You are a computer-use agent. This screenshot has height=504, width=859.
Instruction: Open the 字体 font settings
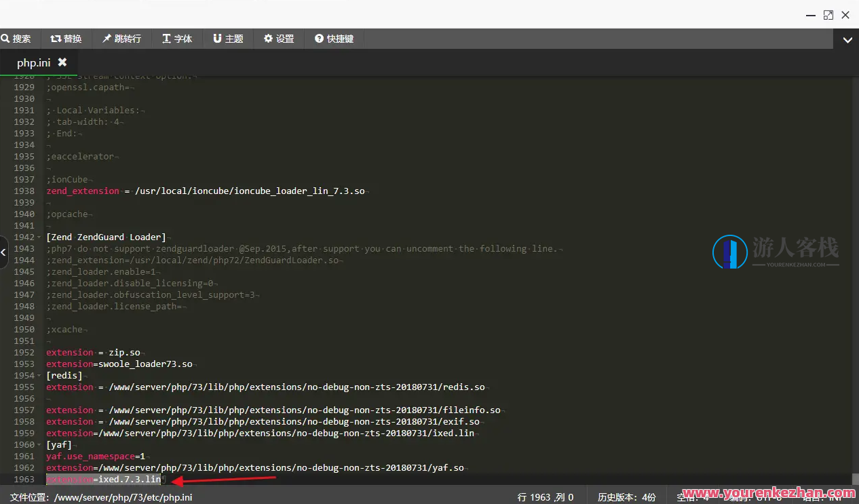coord(177,39)
